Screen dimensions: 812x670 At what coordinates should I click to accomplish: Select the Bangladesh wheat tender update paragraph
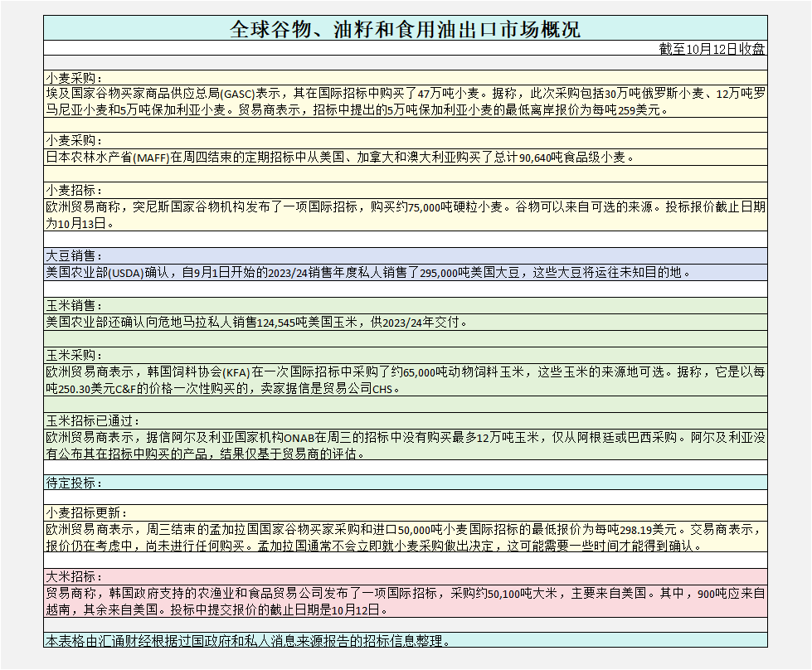click(406, 536)
